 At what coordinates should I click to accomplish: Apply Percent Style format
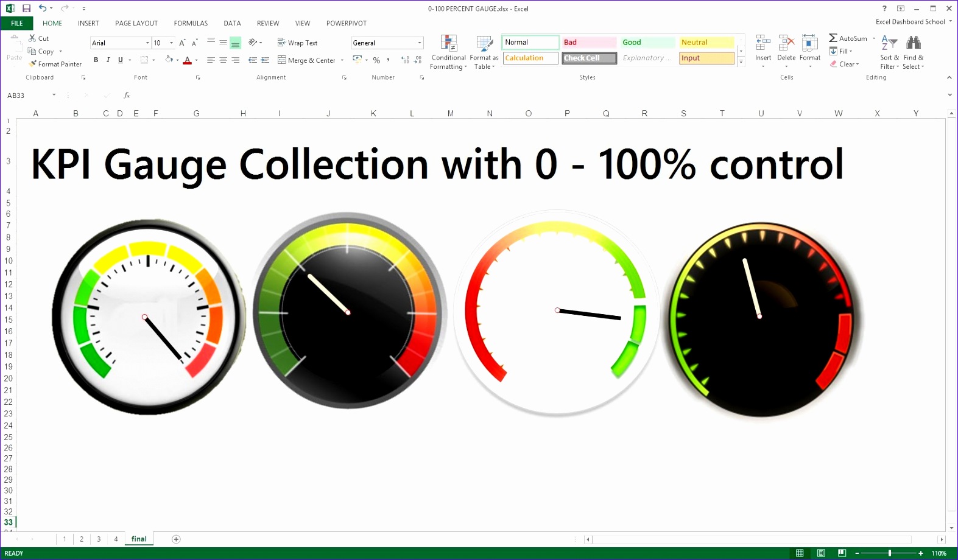pos(376,60)
